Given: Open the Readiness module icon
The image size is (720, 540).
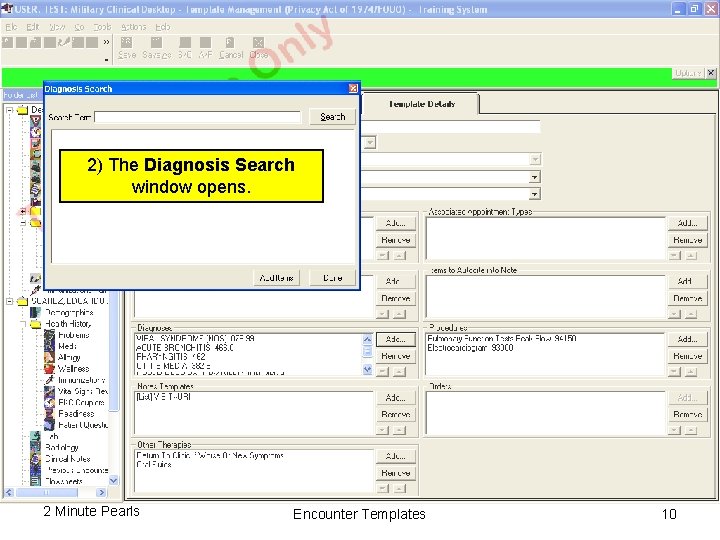Looking at the screenshot, I should (49, 414).
